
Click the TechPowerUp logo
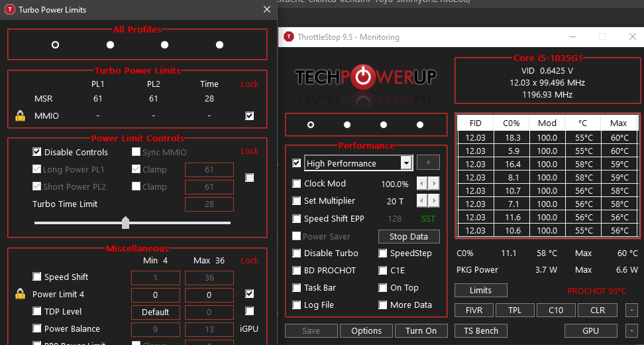(x=366, y=77)
